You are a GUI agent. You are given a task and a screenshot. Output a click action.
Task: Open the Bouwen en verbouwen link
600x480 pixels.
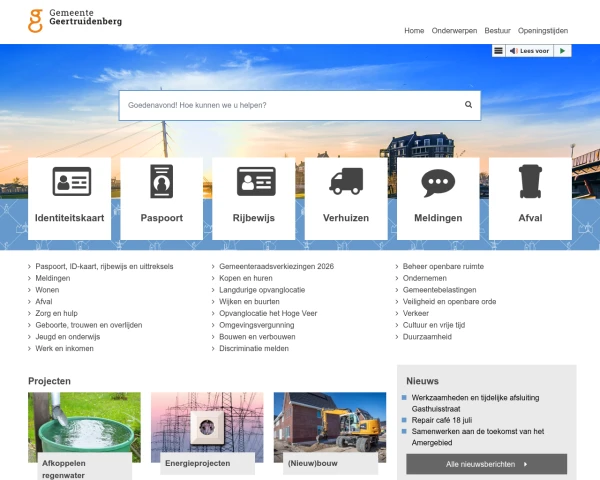tap(257, 337)
